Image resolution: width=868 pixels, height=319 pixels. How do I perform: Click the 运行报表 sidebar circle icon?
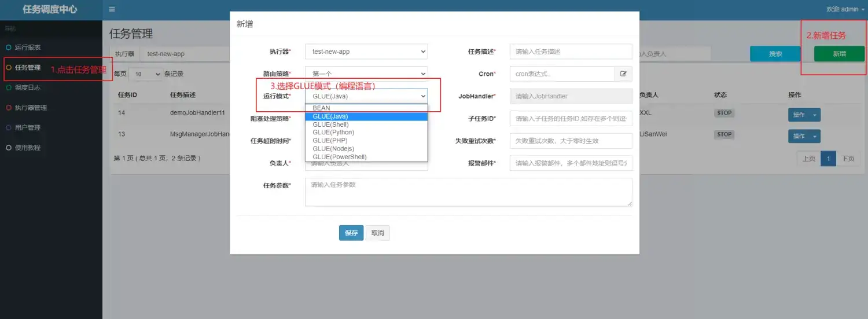(x=8, y=47)
